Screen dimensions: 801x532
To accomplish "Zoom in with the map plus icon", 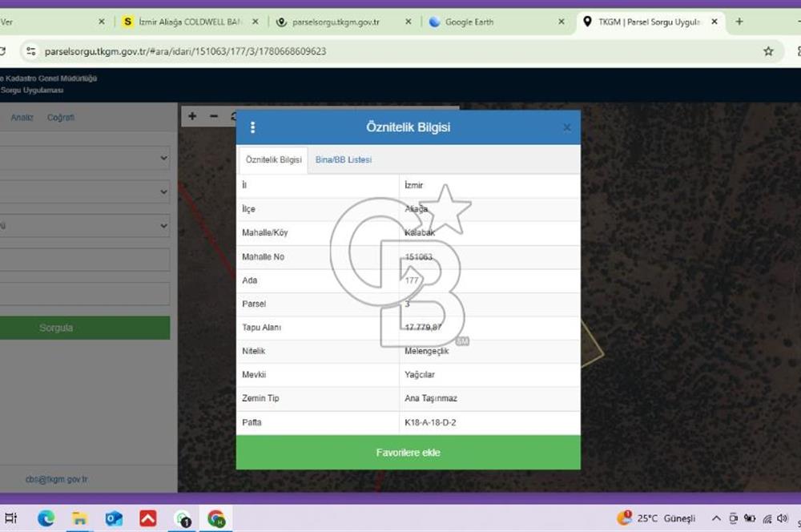I will coord(192,116).
